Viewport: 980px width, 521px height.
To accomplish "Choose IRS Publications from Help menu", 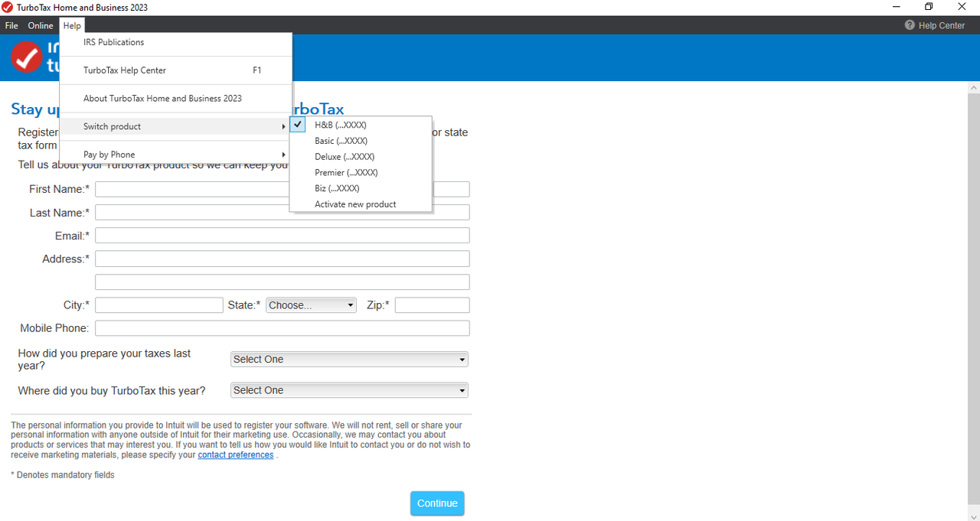I will click(x=176, y=42).
